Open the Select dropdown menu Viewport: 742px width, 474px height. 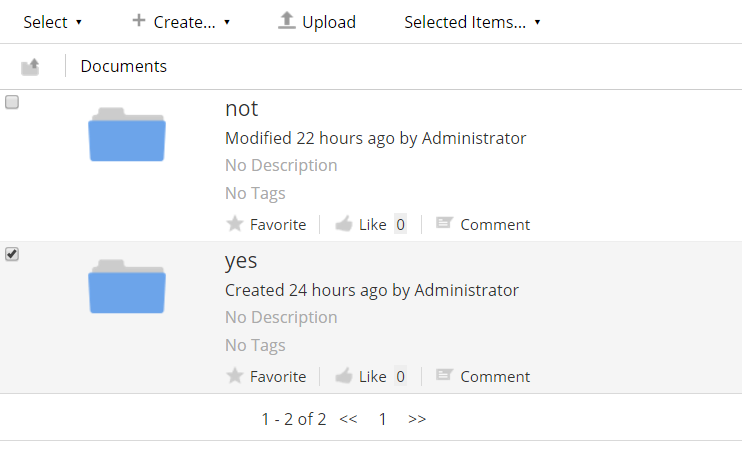pos(52,22)
